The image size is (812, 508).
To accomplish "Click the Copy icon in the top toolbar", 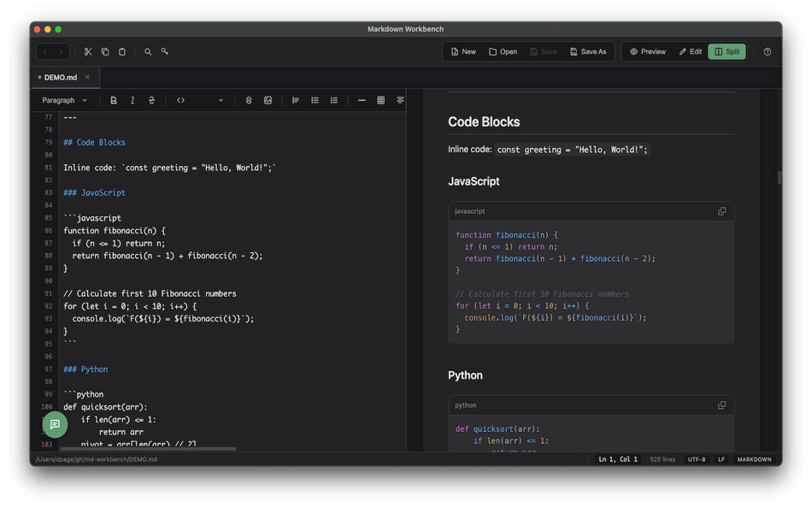I will tap(105, 51).
